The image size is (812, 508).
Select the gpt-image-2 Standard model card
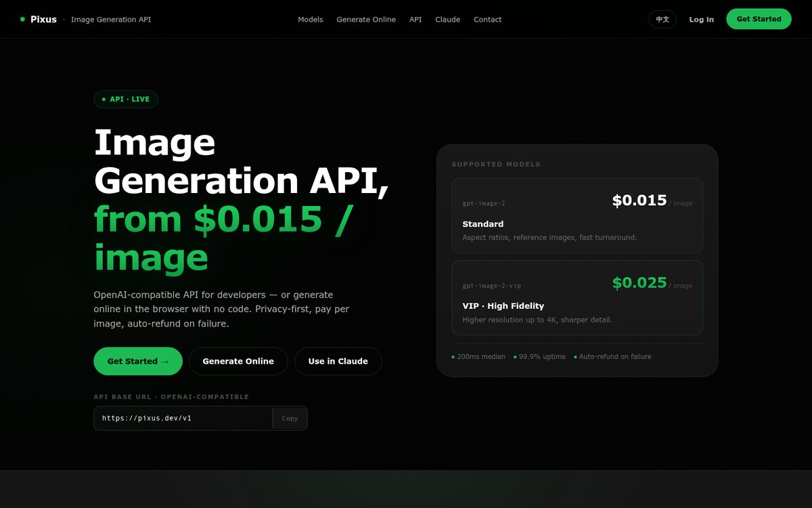click(577, 215)
